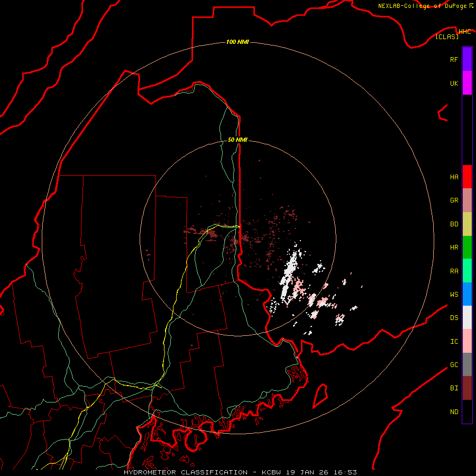Click the "50 NMI" range ring label
This screenshot has width=476, height=476.
click(x=237, y=140)
